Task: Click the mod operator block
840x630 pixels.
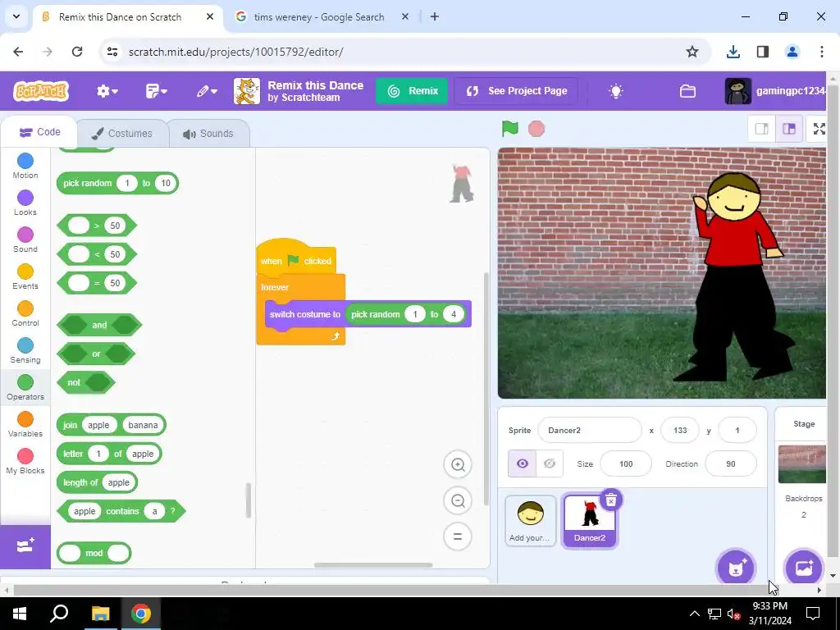Action: click(x=94, y=554)
